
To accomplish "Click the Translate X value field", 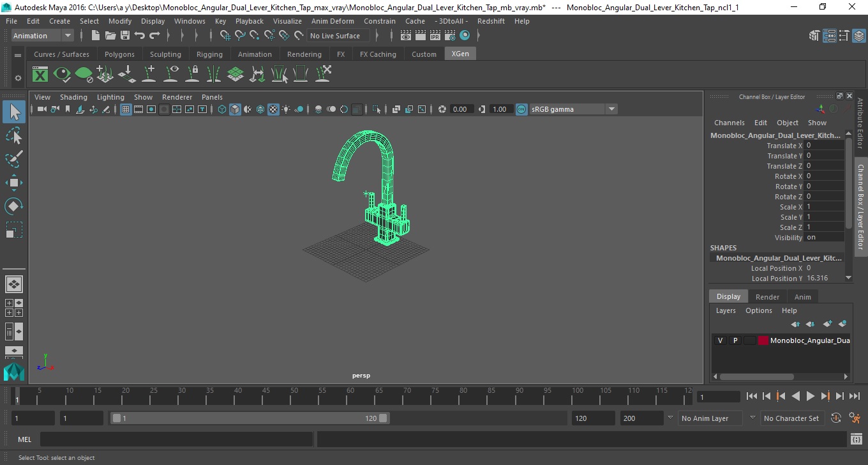I will (x=824, y=146).
